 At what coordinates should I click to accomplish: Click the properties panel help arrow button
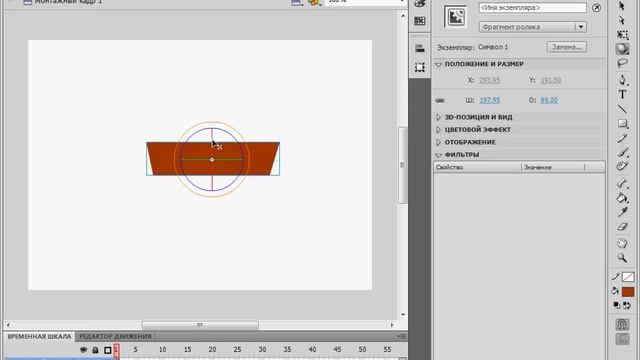(596, 8)
